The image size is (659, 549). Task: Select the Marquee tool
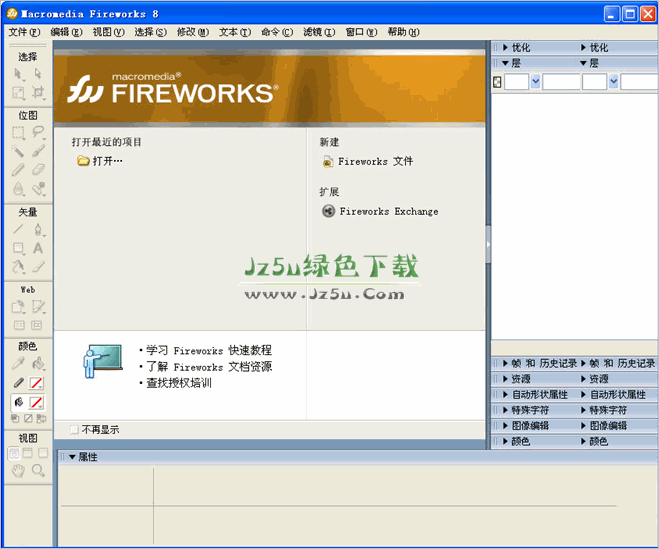tap(18, 133)
